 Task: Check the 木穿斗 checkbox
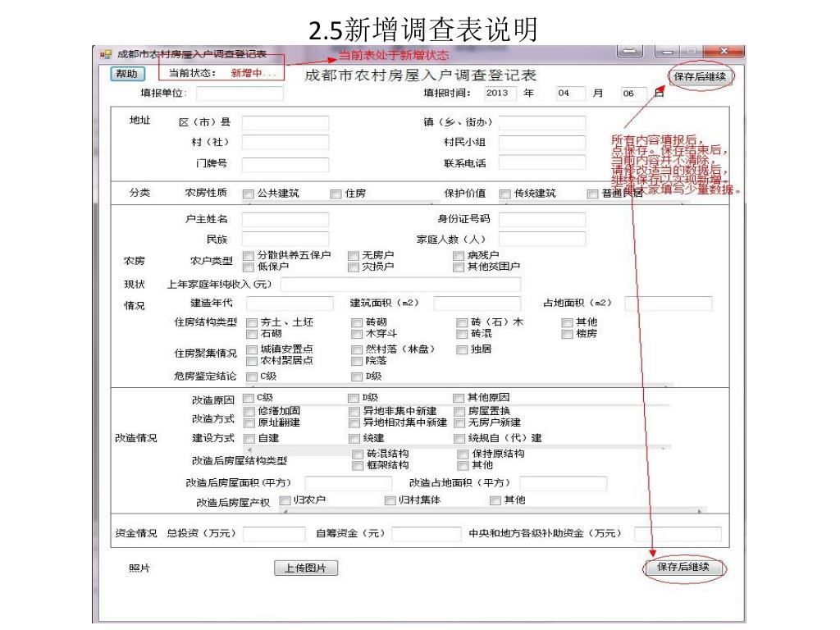[357, 335]
